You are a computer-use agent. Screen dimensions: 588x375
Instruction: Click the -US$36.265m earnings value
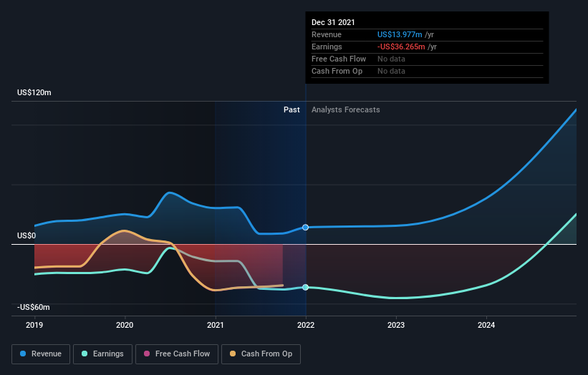pos(401,47)
